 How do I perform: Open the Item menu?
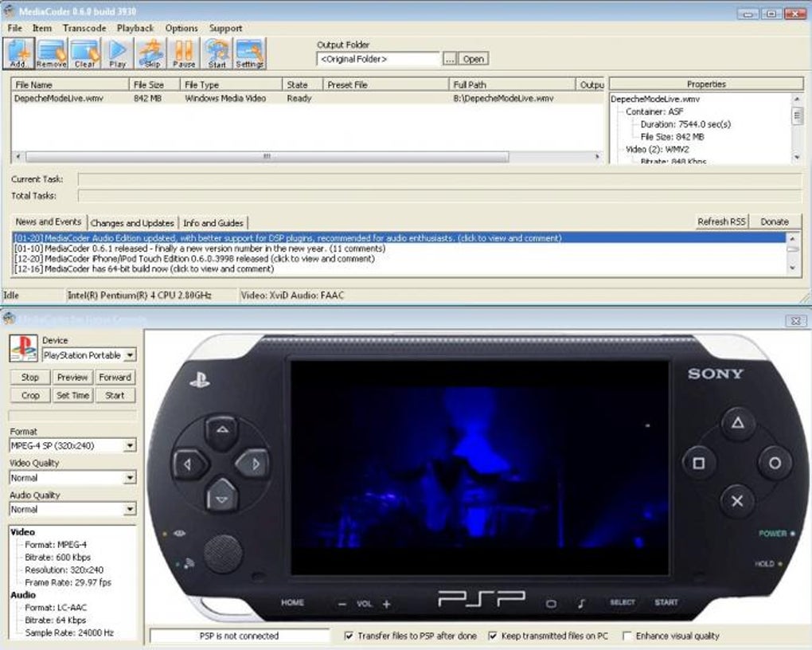point(42,28)
